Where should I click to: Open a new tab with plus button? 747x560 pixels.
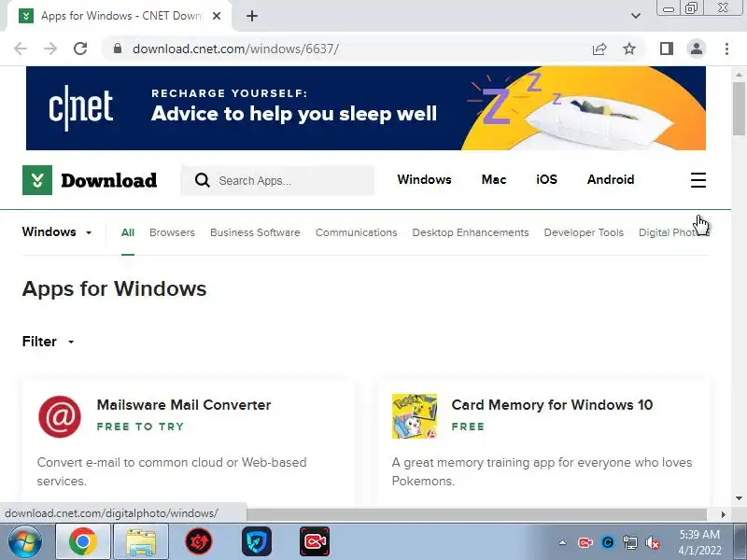252,16
